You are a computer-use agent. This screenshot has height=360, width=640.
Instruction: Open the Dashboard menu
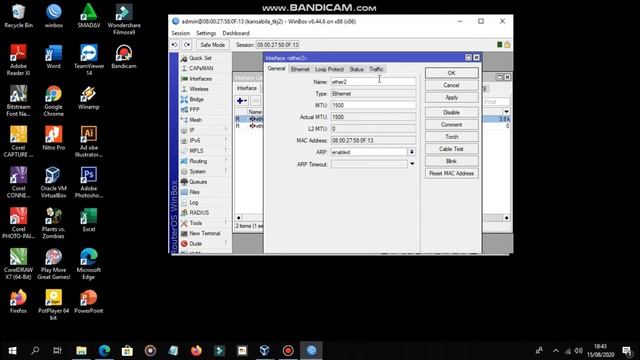coord(236,33)
